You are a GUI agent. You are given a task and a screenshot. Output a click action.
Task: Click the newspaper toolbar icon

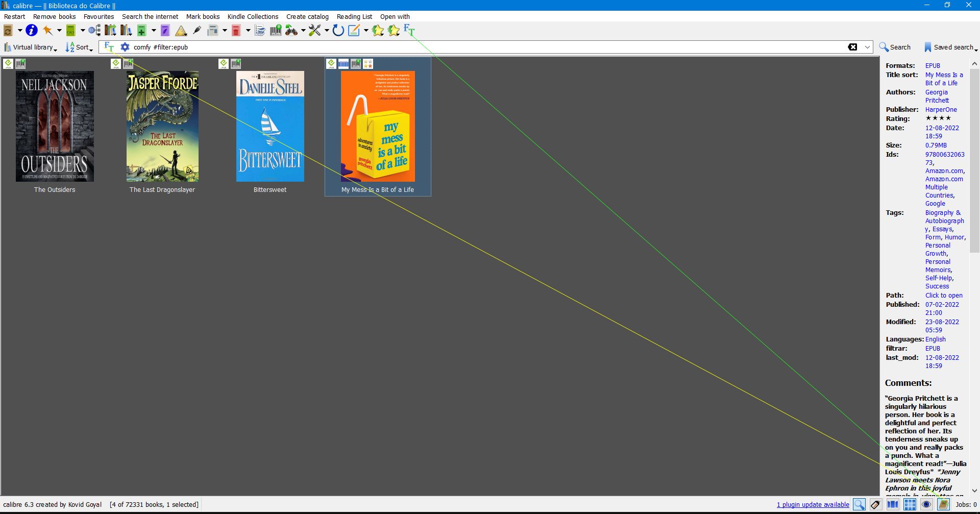[x=213, y=31]
